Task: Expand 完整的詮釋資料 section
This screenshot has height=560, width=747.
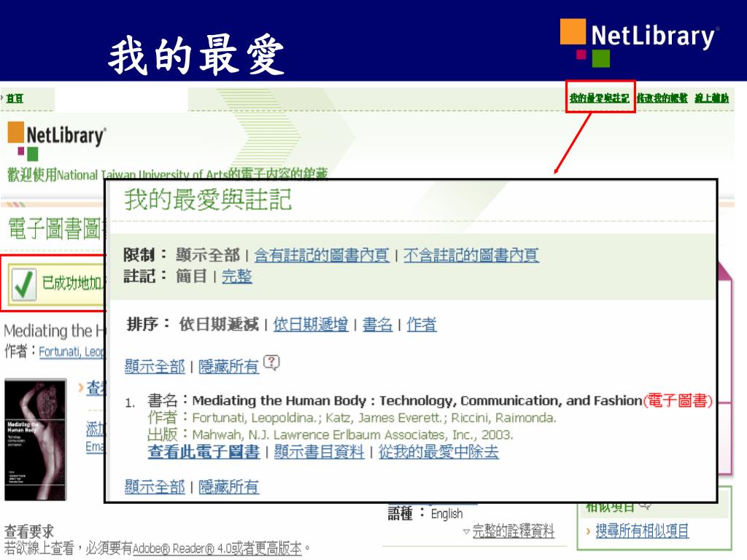Action: [x=513, y=531]
